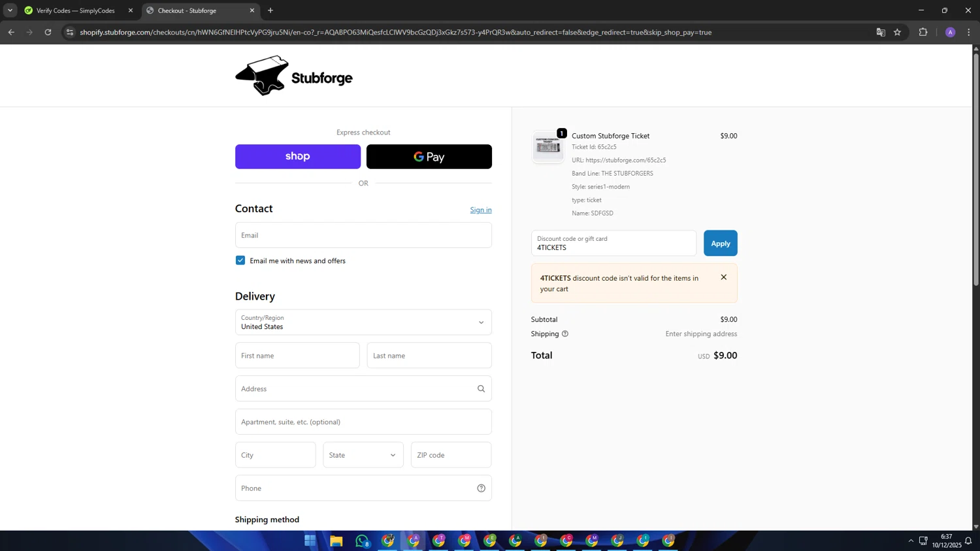Click the Ticket Id: 65c2c5 text
980x551 pixels.
tap(594, 147)
